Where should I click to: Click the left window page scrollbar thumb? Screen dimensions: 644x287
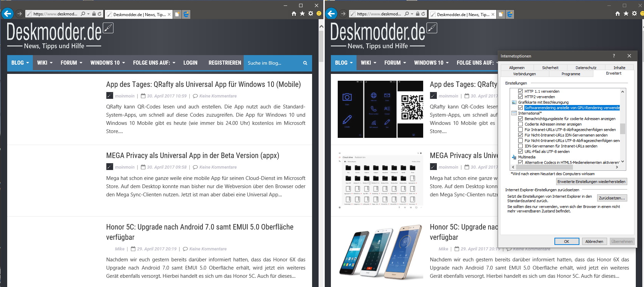[321, 46]
